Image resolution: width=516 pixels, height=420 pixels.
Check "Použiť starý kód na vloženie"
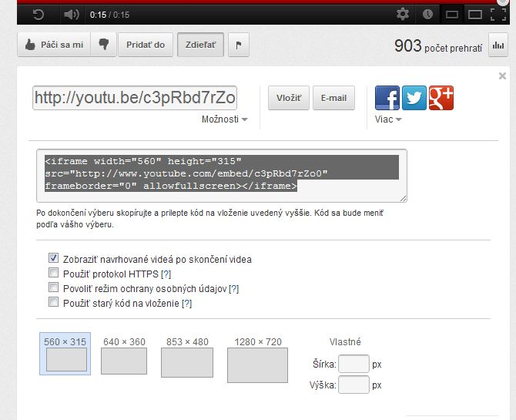(x=53, y=302)
